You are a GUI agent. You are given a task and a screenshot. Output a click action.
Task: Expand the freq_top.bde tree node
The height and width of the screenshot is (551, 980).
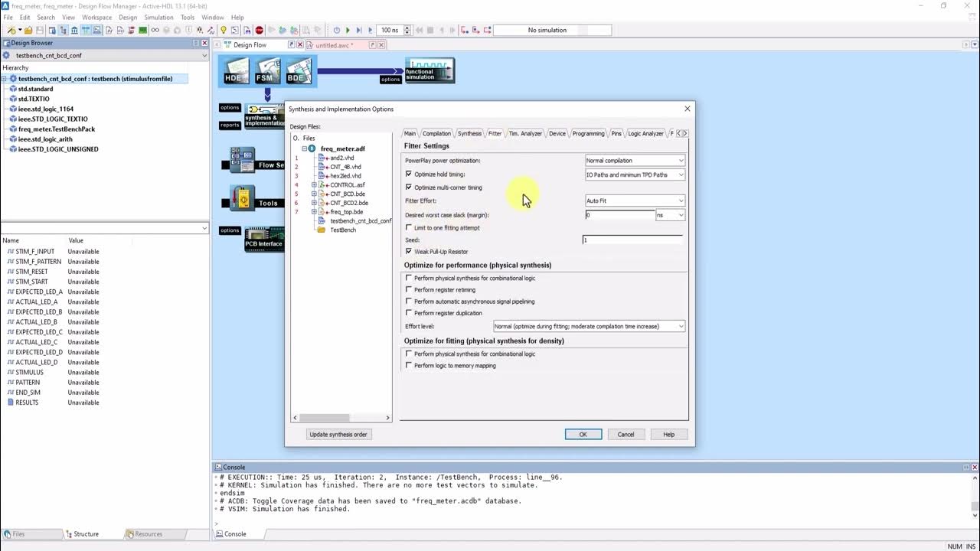click(314, 212)
